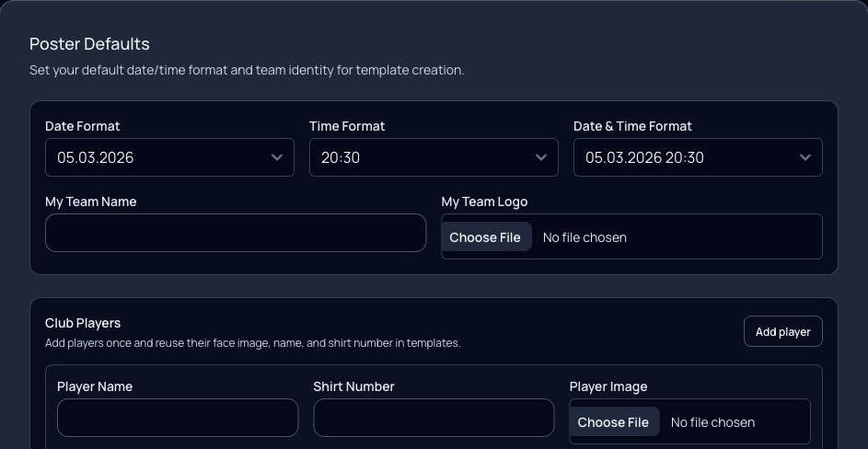Click the Club Players heading
868x449 pixels.
click(x=83, y=323)
